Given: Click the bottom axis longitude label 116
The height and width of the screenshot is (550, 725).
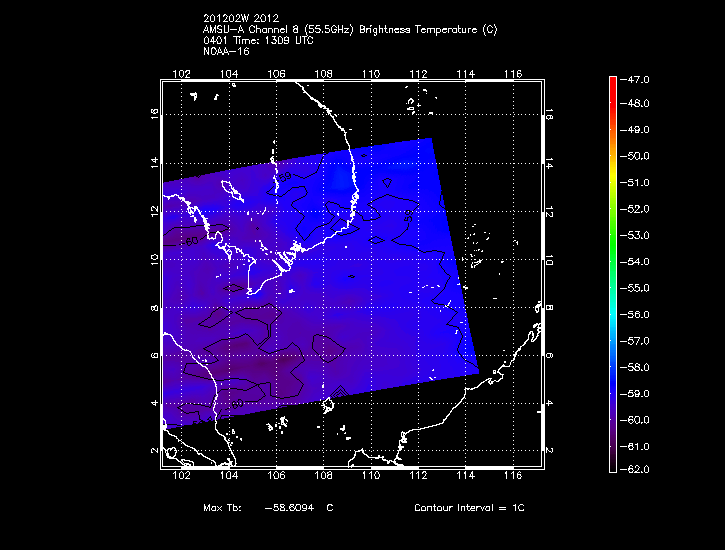Looking at the screenshot, I should coord(513,476).
